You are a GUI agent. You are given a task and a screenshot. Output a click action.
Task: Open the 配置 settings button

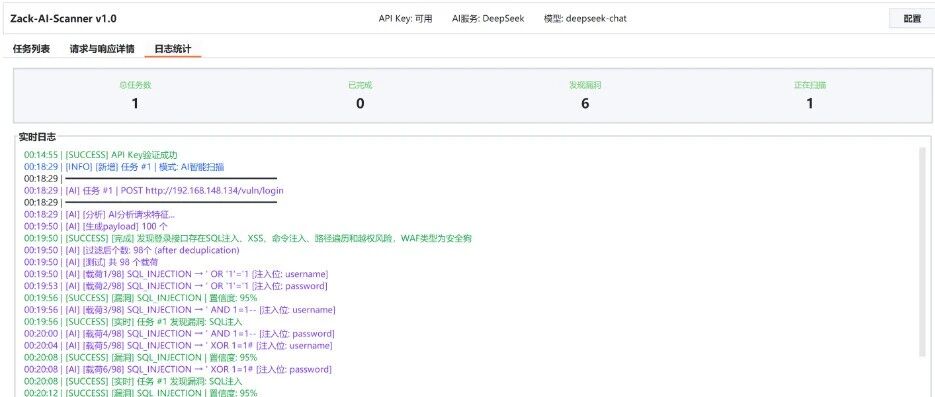[x=912, y=18]
